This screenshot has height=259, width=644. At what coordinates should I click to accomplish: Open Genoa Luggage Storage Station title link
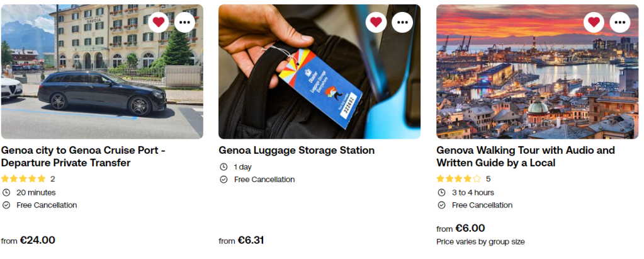[297, 151]
